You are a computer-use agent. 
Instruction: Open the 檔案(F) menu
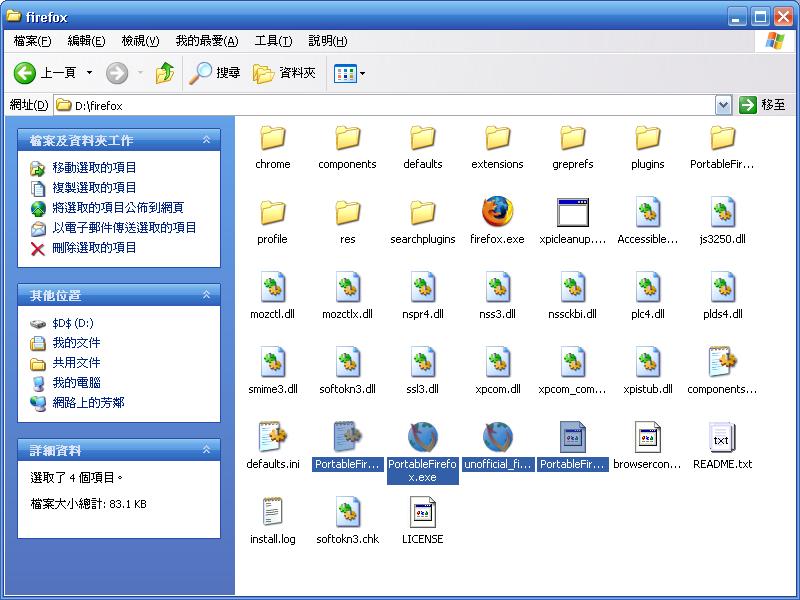[x=33, y=41]
